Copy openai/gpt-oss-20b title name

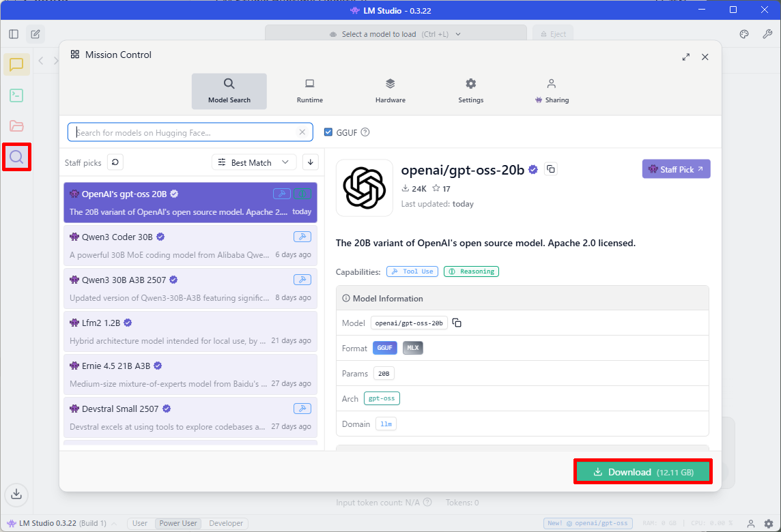click(550, 169)
